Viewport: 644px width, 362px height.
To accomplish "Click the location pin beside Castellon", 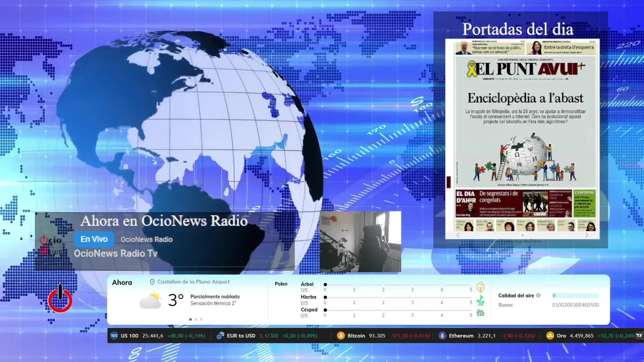I will point(152,282).
